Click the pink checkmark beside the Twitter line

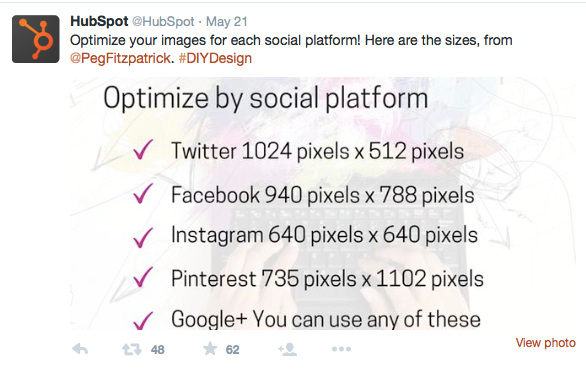[143, 150]
